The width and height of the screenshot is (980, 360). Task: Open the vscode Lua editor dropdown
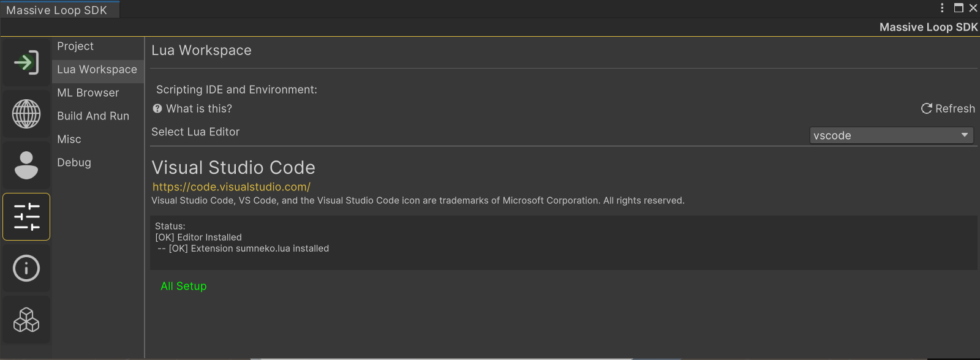click(891, 135)
